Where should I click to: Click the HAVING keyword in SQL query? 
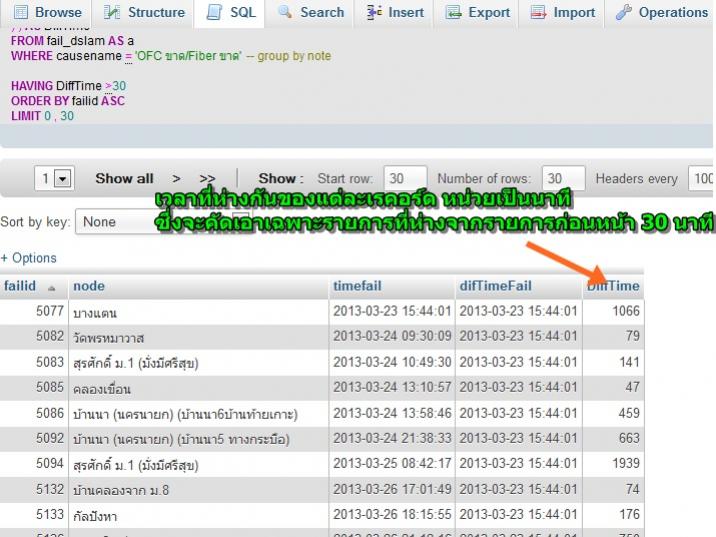(x=32, y=86)
